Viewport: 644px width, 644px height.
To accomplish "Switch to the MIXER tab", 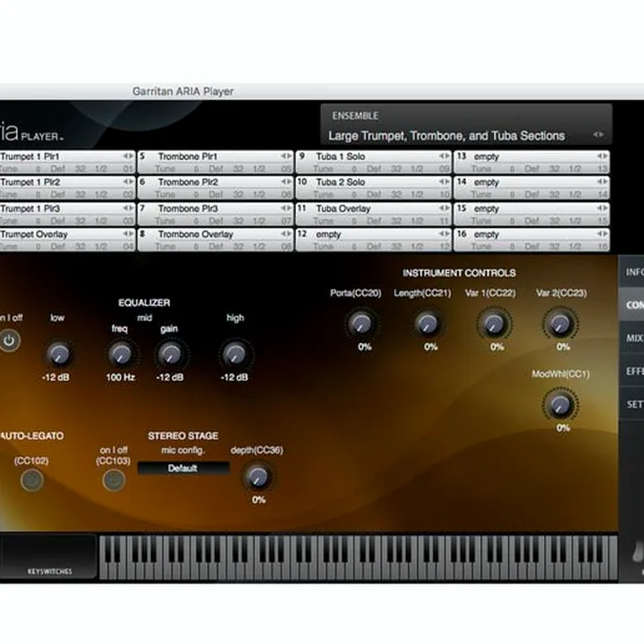I will (632, 338).
